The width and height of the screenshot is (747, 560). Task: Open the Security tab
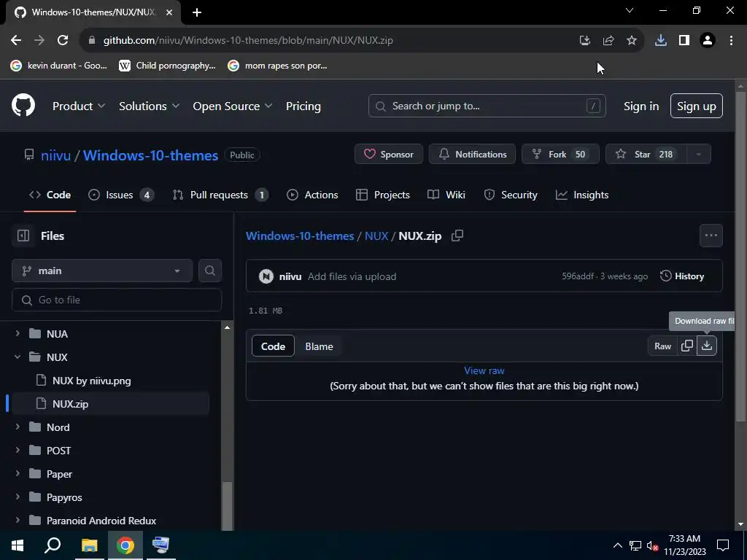tap(511, 195)
